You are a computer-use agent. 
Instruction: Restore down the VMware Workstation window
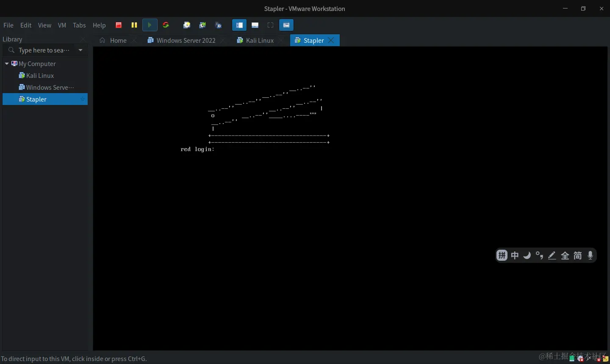click(583, 8)
